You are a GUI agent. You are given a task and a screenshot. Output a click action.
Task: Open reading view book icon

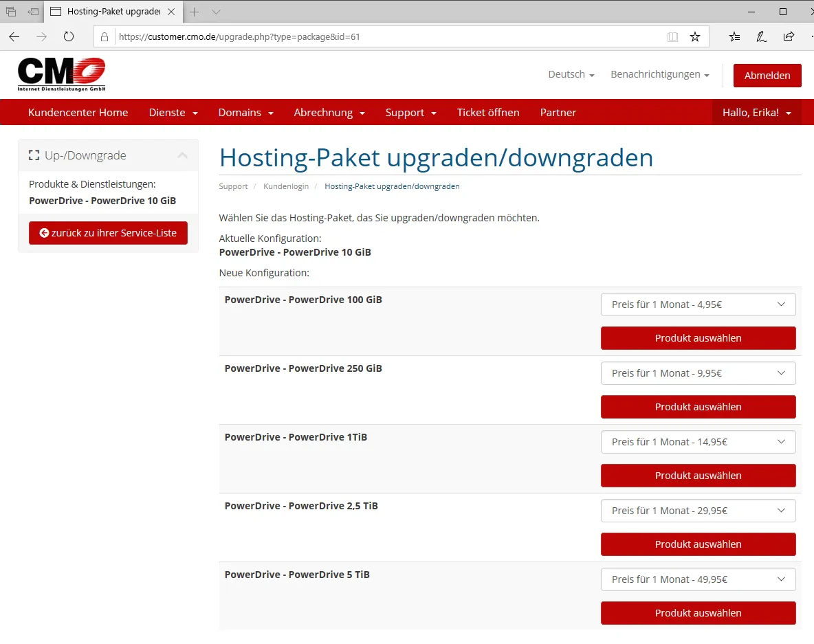tap(672, 37)
